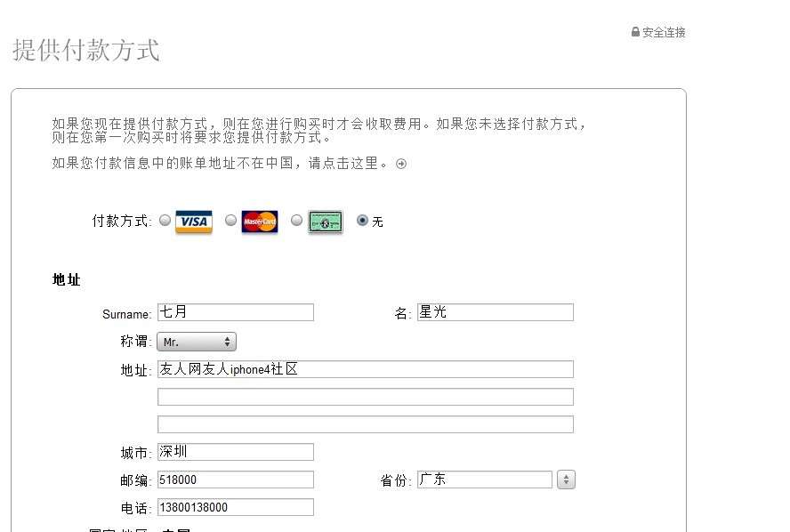Click the 省份 stepper arrows control
Image resolution: width=790 pixels, height=532 pixels.
(566, 479)
